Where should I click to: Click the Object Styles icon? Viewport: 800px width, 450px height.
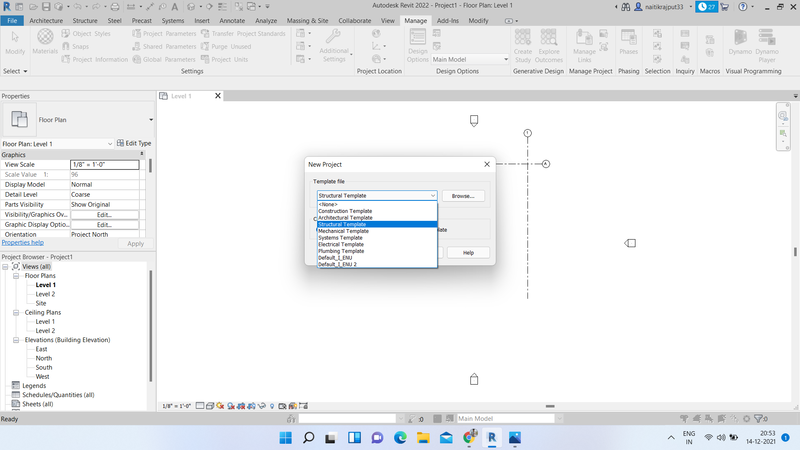pyautogui.click(x=66, y=33)
